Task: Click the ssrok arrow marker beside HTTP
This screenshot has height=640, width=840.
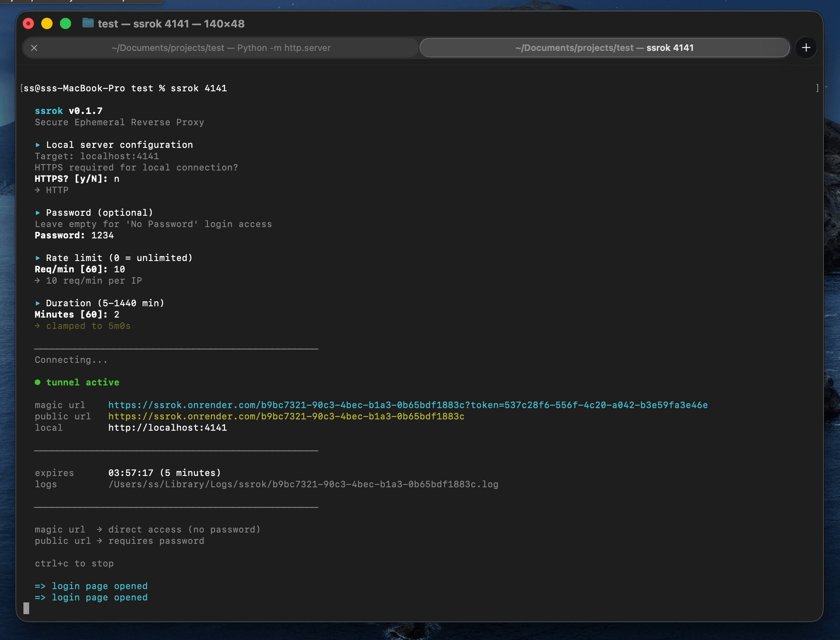Action: [x=38, y=190]
